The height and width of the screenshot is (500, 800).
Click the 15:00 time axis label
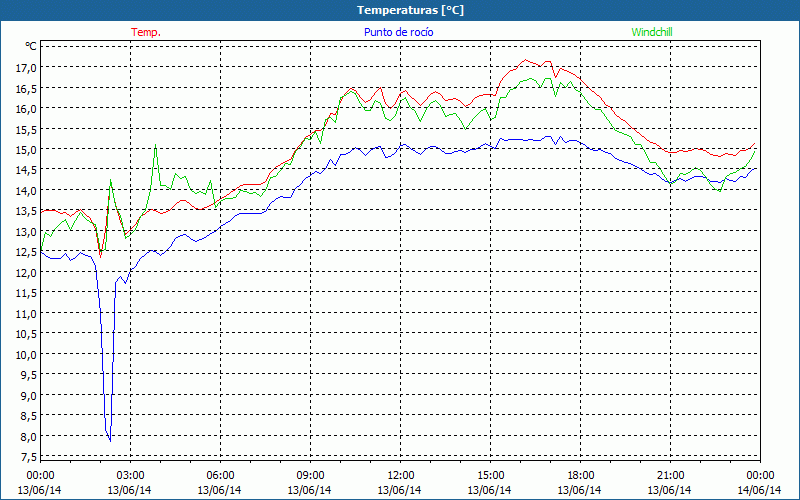pos(490,475)
